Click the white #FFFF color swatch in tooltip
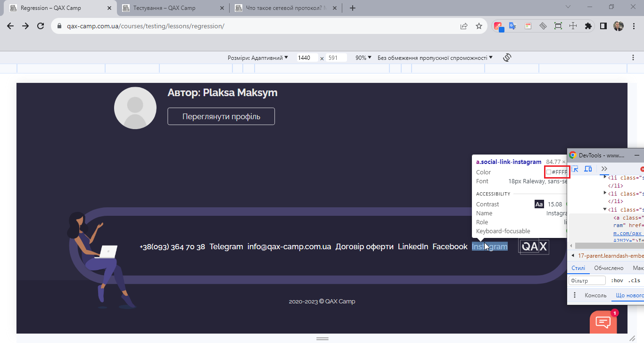Viewport: 644px width, 343px height. tap(548, 172)
